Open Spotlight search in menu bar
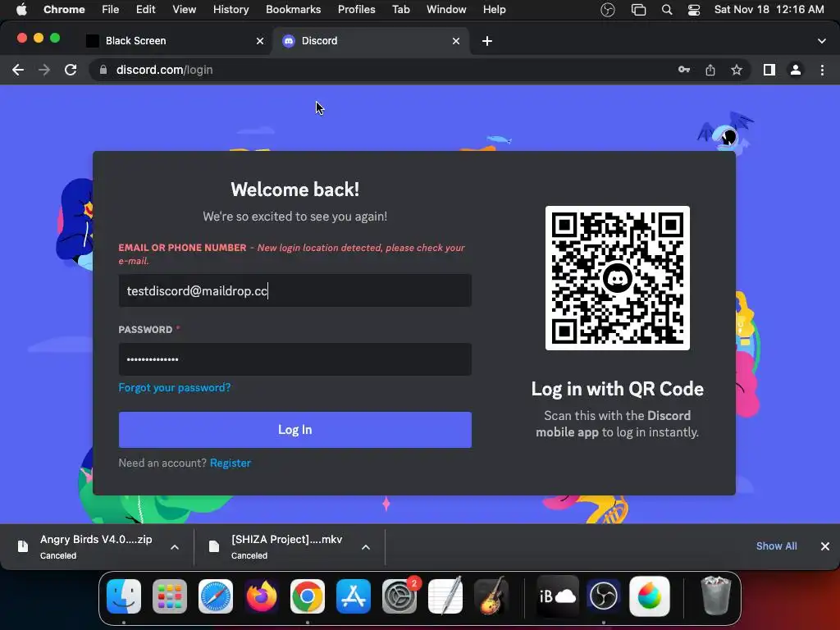 tap(667, 10)
